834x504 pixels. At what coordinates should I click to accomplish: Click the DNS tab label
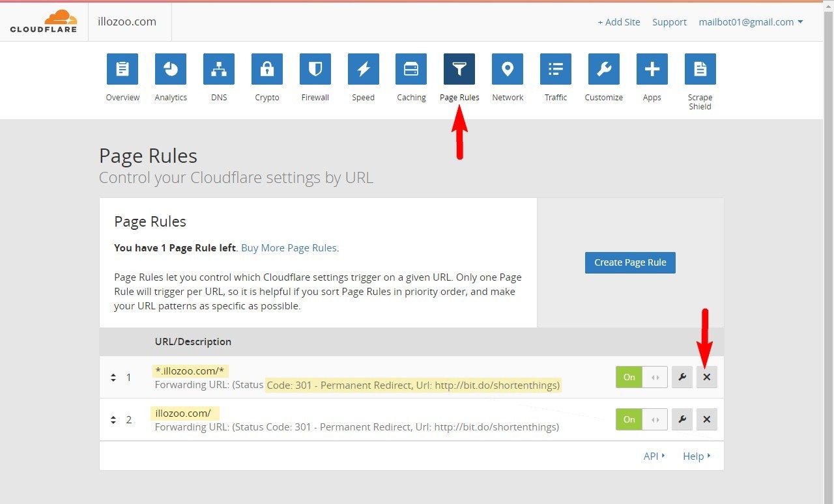point(219,98)
